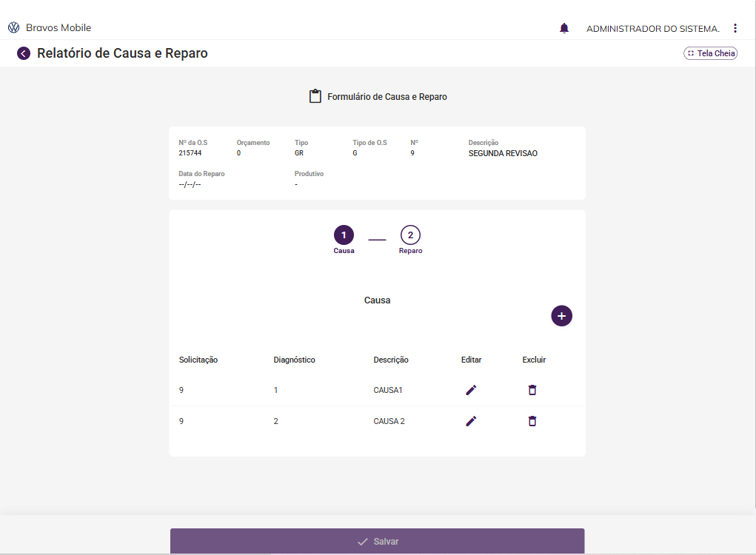Viewport: 756px width, 555px height.
Task: Open the notifications bell
Action: click(x=564, y=28)
